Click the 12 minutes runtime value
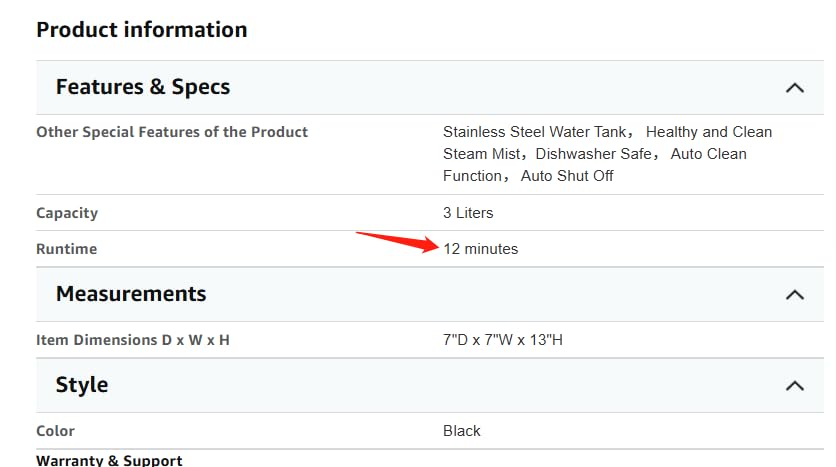Image resolution: width=836 pixels, height=467 pixels. (x=481, y=249)
